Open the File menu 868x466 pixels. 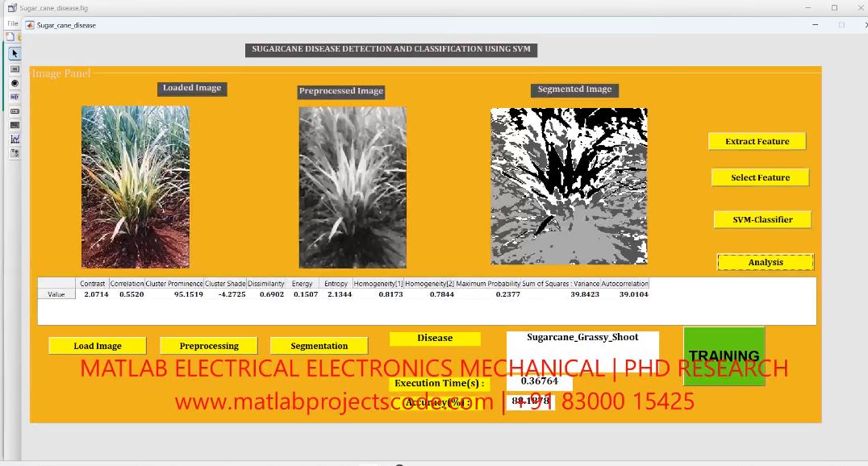[x=12, y=23]
